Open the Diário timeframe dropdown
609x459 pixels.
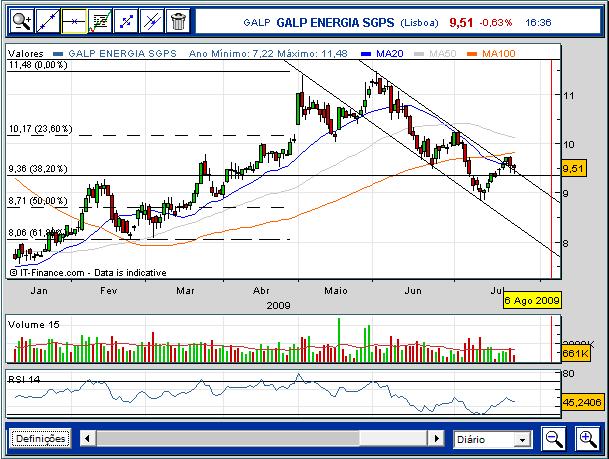pos(492,439)
